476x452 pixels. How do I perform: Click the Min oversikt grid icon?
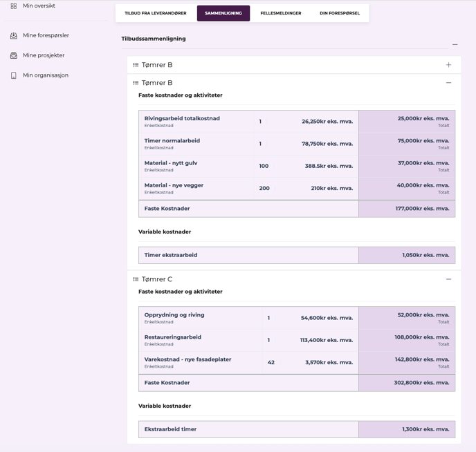[x=13, y=6]
